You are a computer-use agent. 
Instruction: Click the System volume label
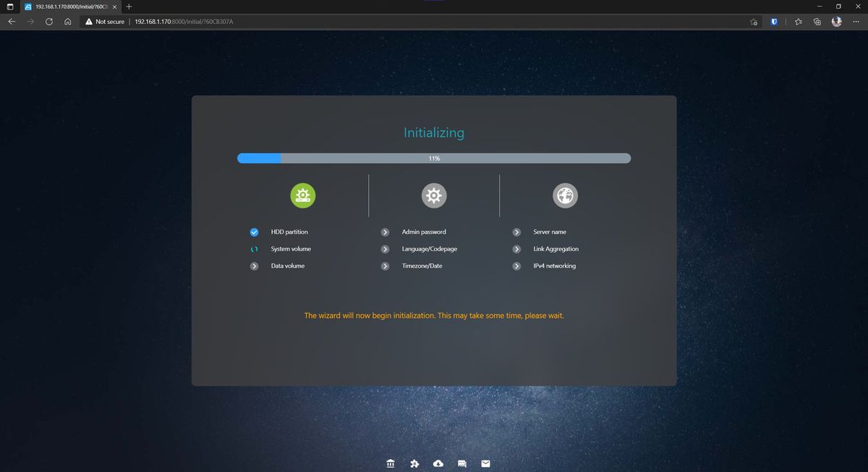[x=291, y=249]
